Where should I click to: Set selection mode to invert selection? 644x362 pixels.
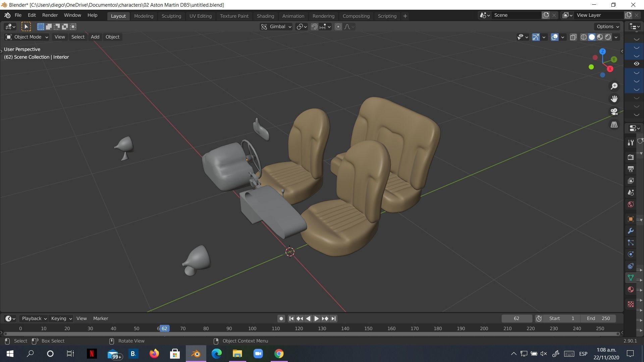65,26
